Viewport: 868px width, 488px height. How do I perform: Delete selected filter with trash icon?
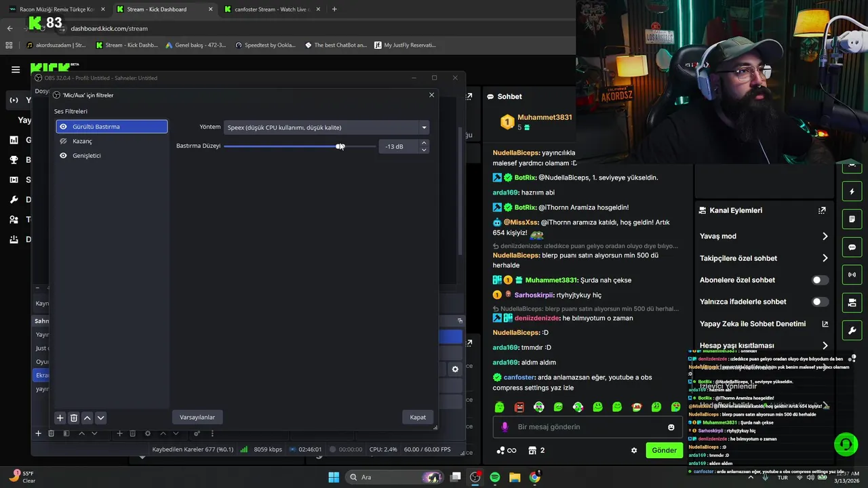74,418
